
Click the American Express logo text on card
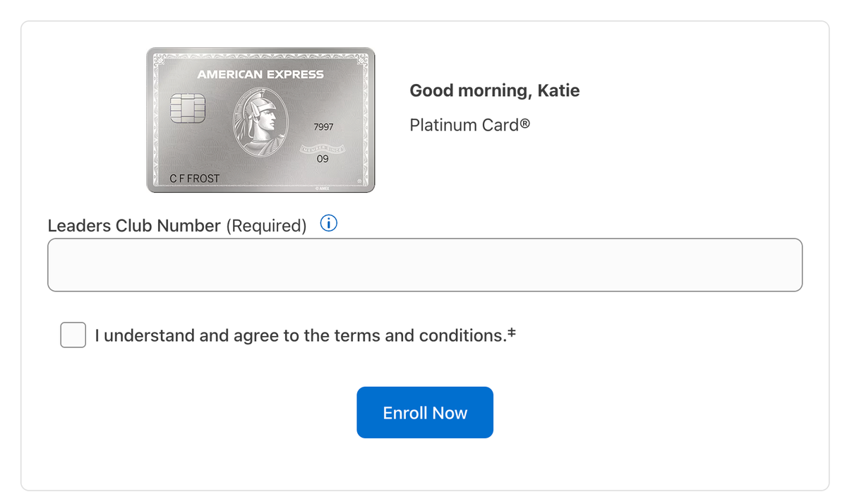[260, 74]
